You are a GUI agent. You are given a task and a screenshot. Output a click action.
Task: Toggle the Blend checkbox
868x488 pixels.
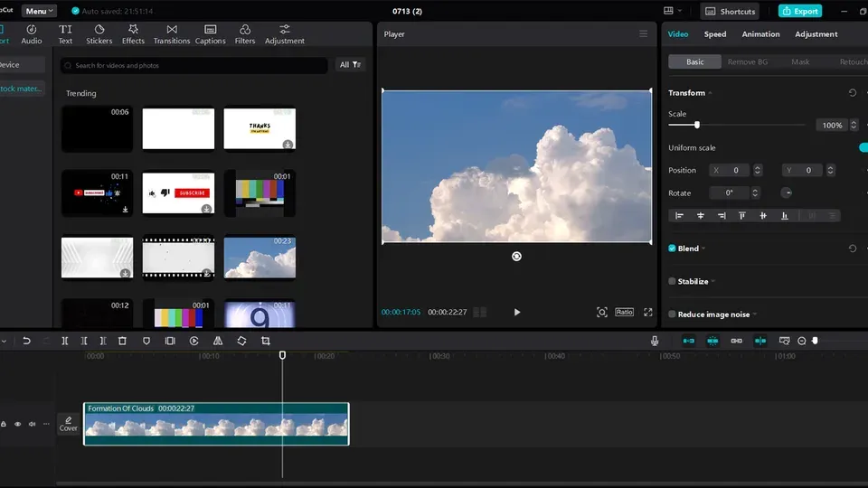coord(672,249)
